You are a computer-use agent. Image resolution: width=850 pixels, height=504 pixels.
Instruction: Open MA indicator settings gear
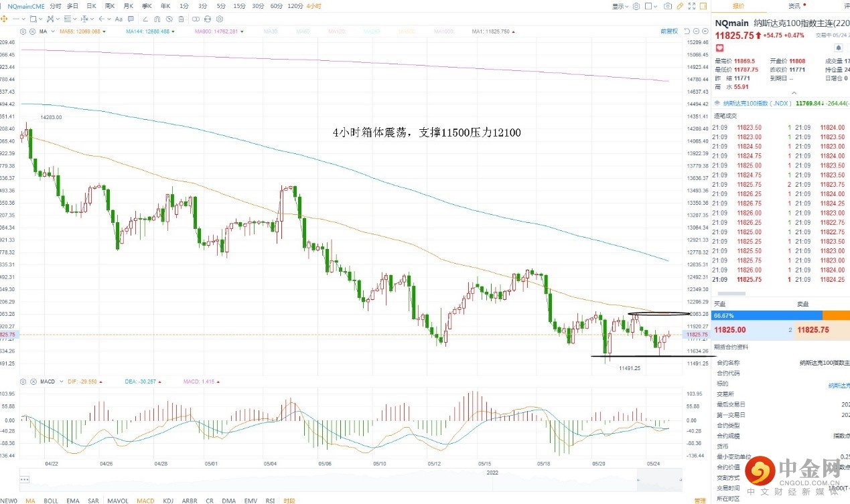(22, 31)
